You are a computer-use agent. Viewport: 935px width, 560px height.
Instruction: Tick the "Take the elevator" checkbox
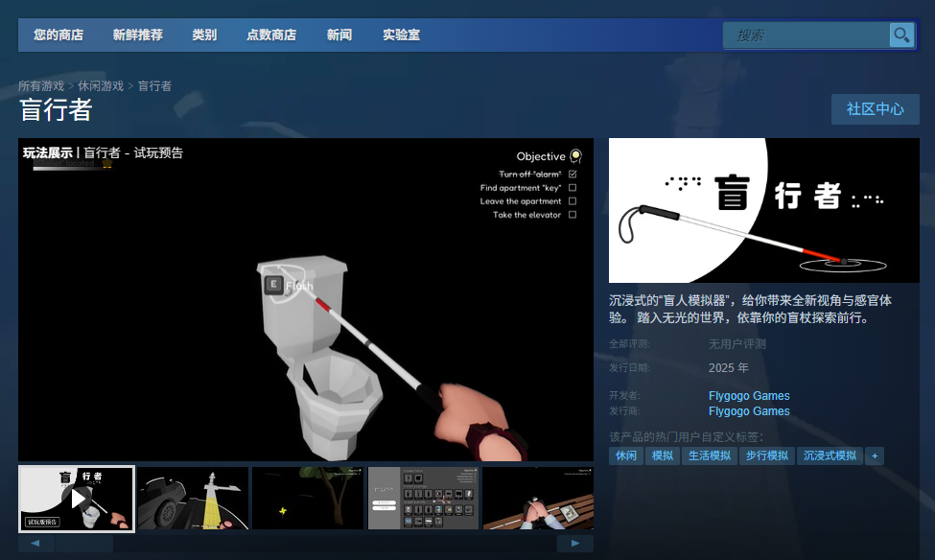click(x=573, y=215)
